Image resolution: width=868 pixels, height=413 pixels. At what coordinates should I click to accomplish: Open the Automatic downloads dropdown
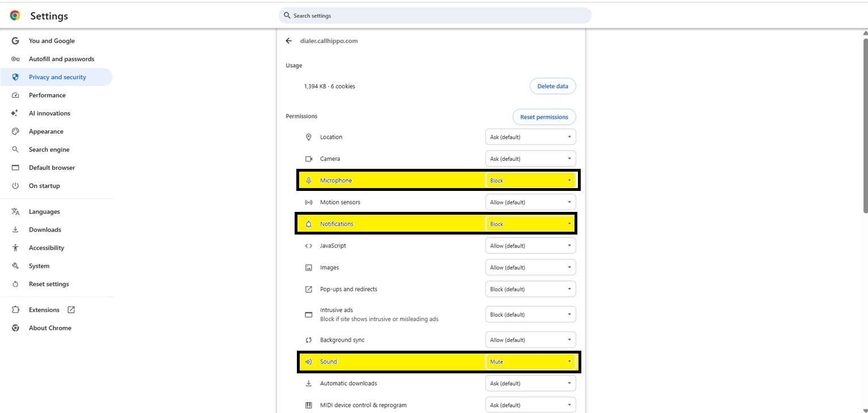(x=530, y=384)
